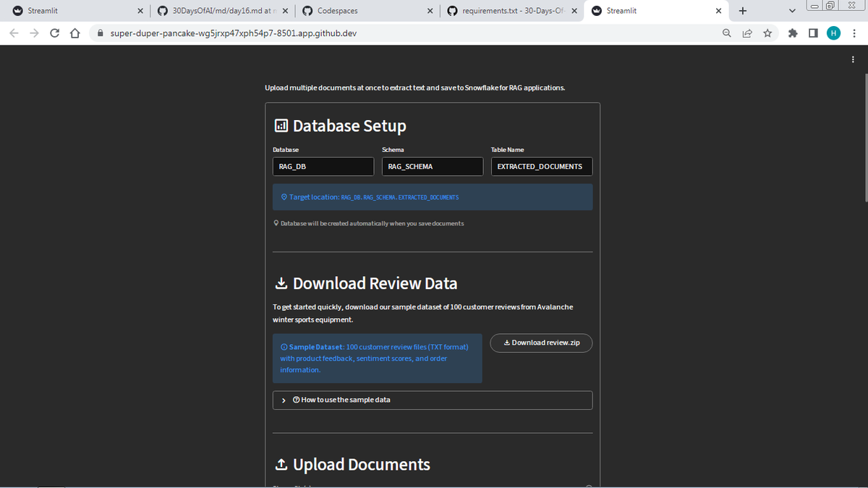Close the active Streamlit tab

(x=718, y=11)
